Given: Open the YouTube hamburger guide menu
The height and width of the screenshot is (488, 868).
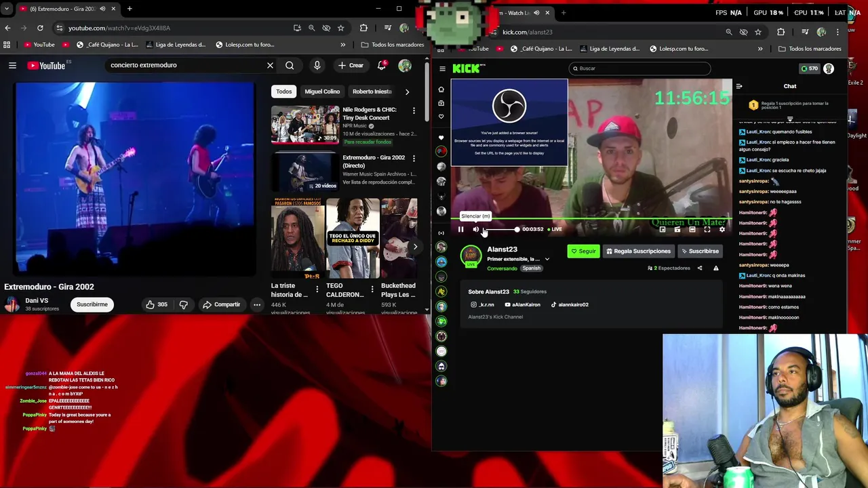Looking at the screenshot, I should pyautogui.click(x=12, y=65).
